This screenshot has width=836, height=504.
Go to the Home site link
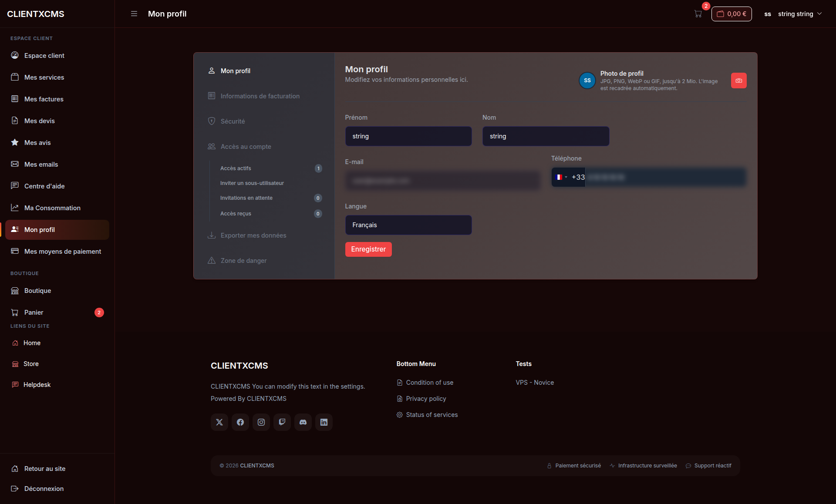point(57,343)
